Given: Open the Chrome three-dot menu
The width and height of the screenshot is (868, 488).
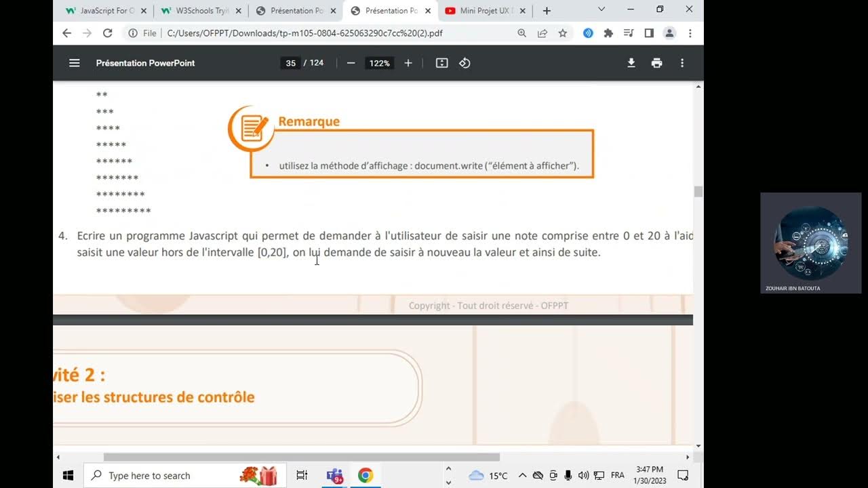Looking at the screenshot, I should point(690,33).
